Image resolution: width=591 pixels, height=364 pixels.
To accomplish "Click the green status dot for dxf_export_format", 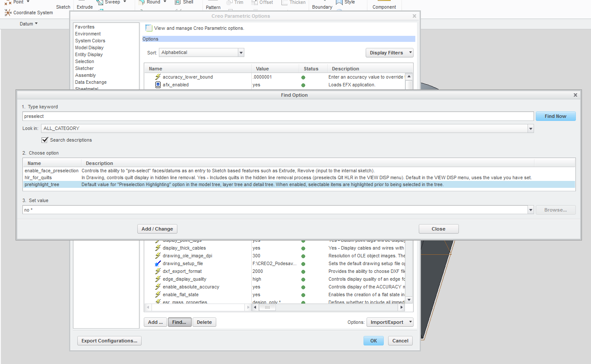I will click(x=303, y=272).
